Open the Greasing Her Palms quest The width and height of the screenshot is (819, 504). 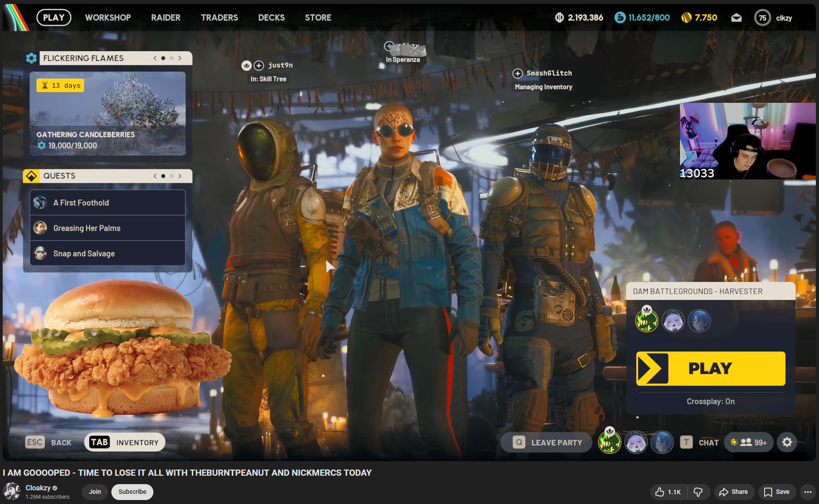(107, 228)
